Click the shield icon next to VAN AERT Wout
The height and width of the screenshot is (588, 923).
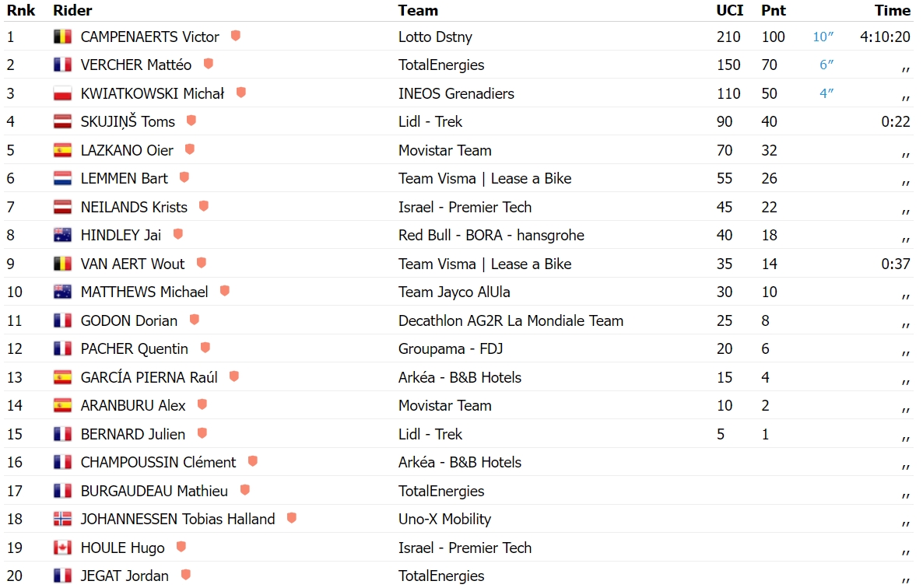click(x=202, y=263)
